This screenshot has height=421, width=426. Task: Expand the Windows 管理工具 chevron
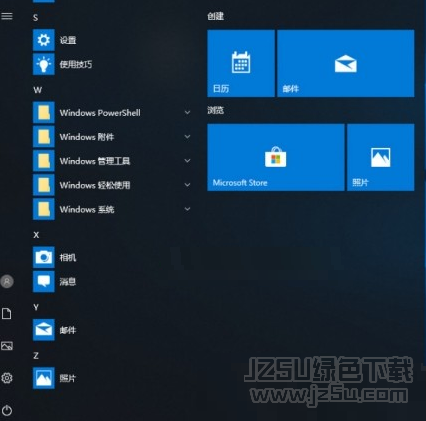point(188,161)
